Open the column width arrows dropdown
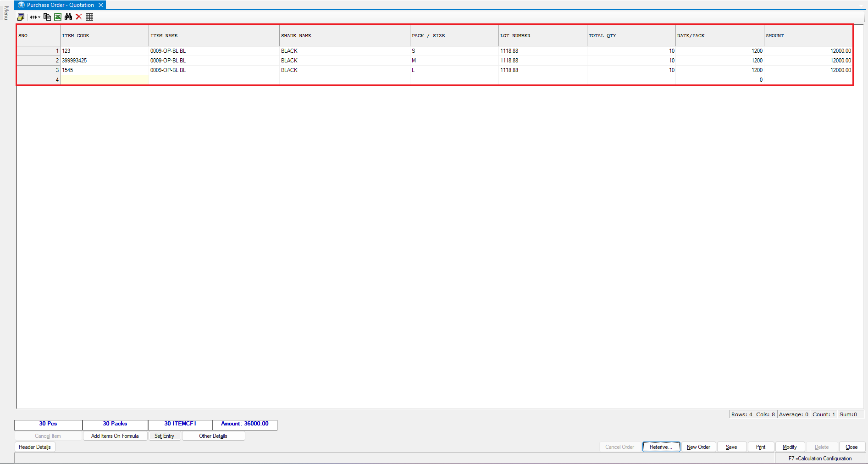868x464 pixels. click(35, 17)
